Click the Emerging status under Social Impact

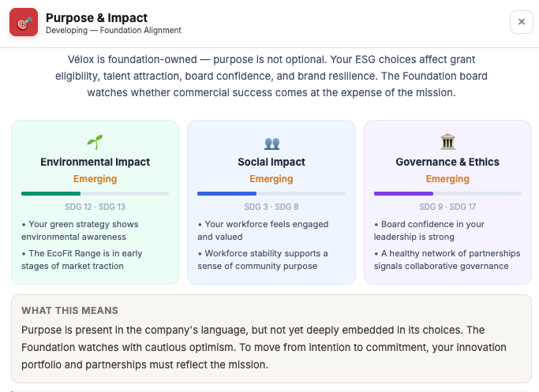coord(271,179)
